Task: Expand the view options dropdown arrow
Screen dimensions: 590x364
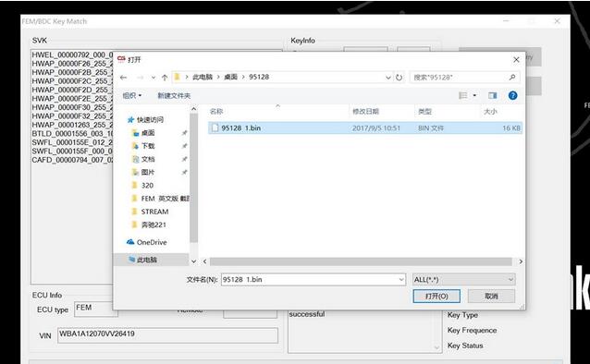Action: click(x=474, y=95)
